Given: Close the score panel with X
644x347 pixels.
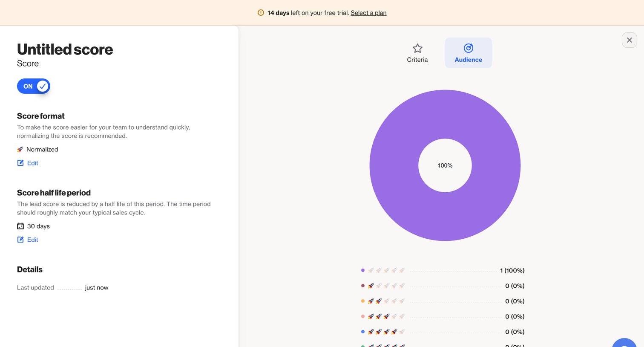Looking at the screenshot, I should click(x=630, y=40).
